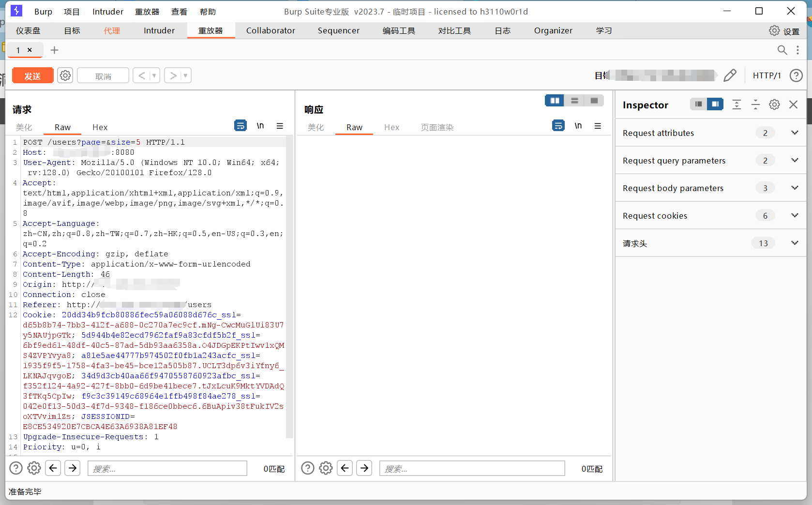
Task: Expand all Inspector sections icon
Action: 737,104
